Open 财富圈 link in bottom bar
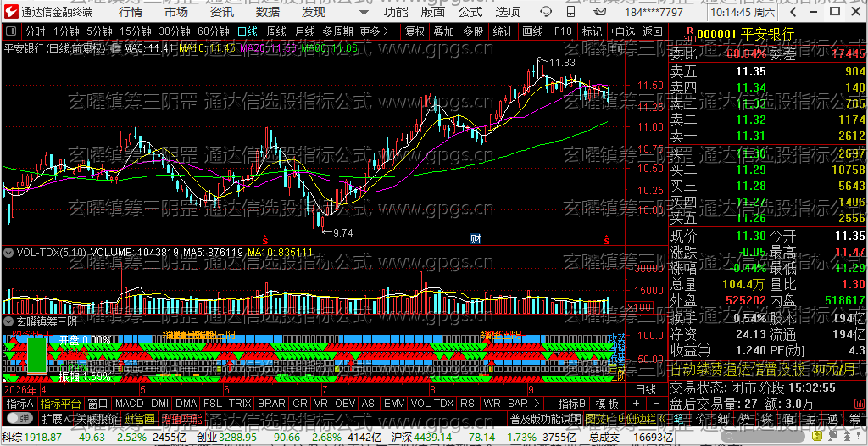The width and height of the screenshot is (868, 446). pos(138,418)
